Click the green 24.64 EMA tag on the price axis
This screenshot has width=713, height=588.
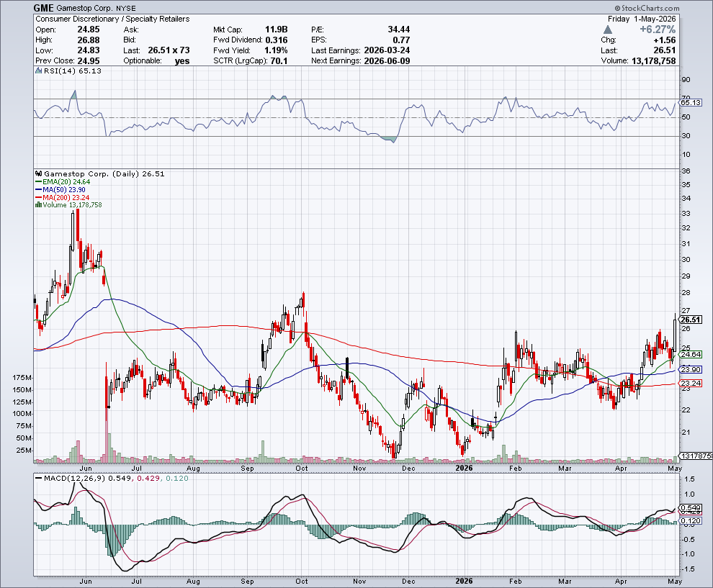691,354
